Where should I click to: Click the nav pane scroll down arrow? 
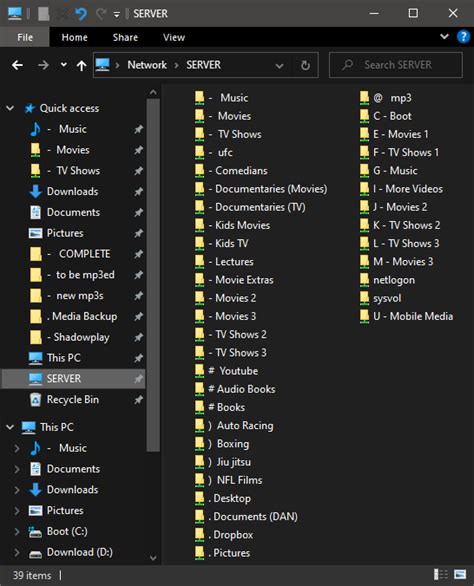[153, 558]
